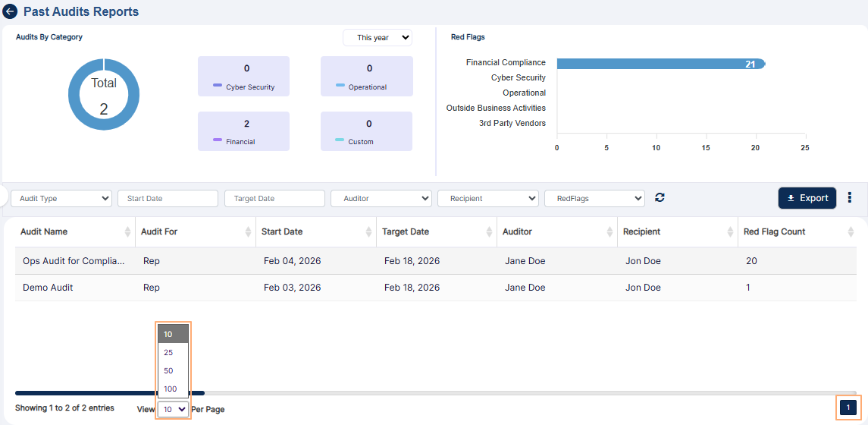Screen dimensions: 868x425
Task: Click the Start Date filter field
Action: 168,198
